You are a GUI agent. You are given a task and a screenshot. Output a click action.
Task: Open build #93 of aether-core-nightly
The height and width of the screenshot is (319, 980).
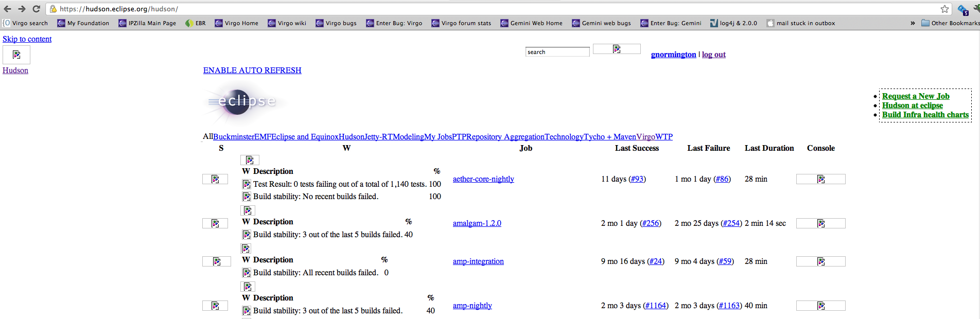[x=637, y=179]
